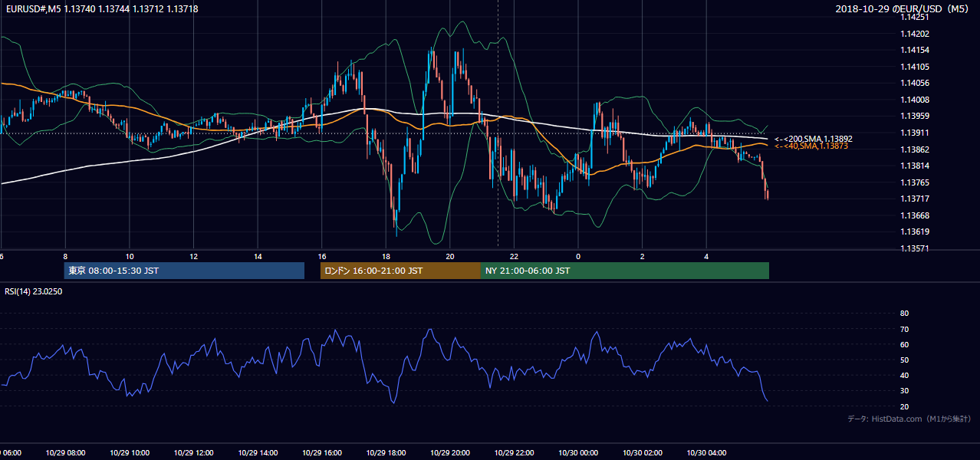Click hour tick 18 under the price chart
Viewport: 980px width, 460px height.
tap(386, 257)
